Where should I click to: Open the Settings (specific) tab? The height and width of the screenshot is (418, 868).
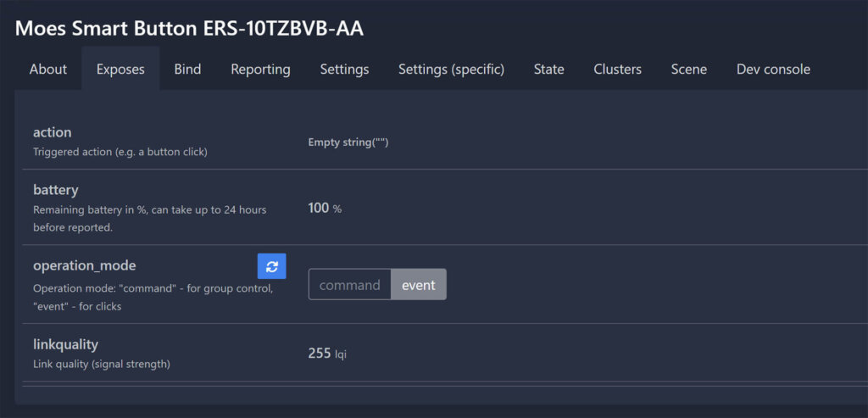tap(451, 70)
